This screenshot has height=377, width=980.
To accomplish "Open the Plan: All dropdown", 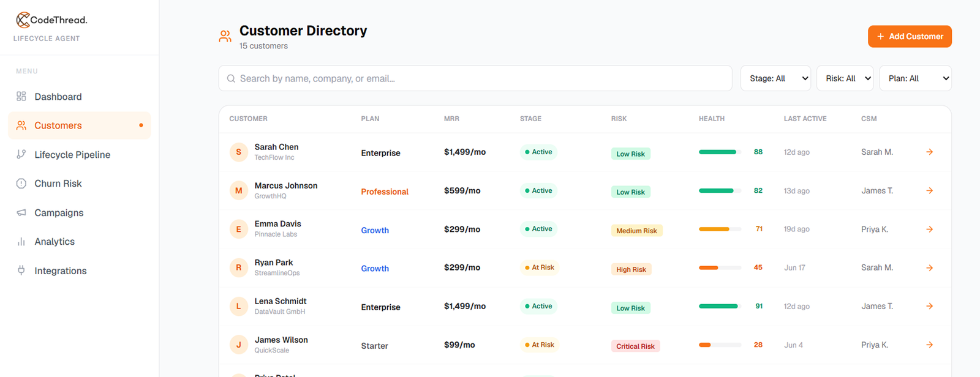I will pyautogui.click(x=916, y=78).
